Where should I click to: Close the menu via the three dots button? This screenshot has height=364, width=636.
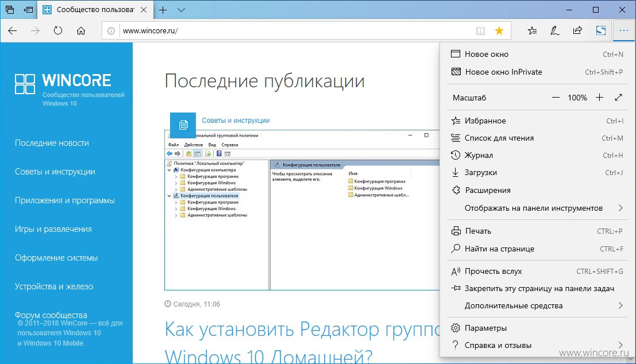click(x=624, y=31)
